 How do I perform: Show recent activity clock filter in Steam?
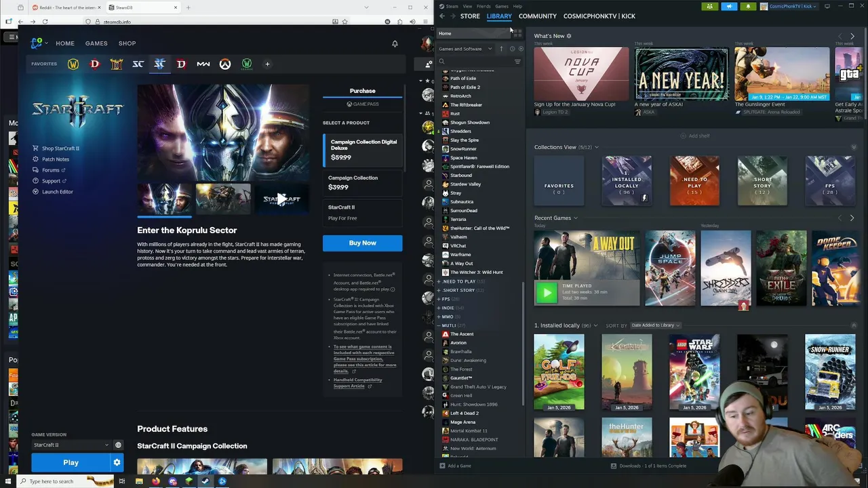pos(512,49)
